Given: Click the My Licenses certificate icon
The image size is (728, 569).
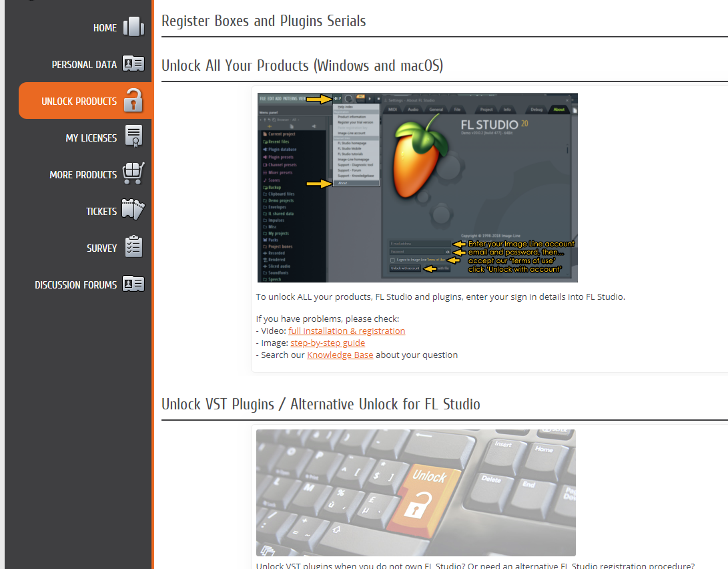Looking at the screenshot, I should pos(133,136).
